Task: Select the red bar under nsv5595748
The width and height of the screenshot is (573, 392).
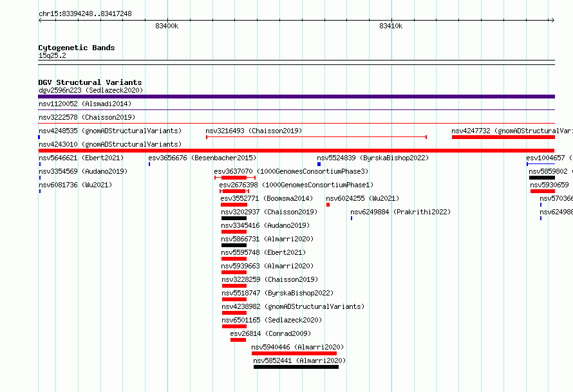Action: [234, 259]
